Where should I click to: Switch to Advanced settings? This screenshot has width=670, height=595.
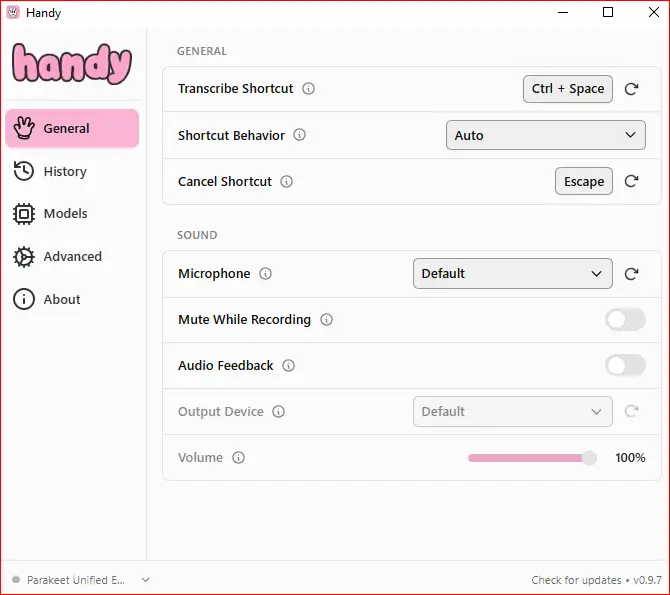(x=72, y=256)
